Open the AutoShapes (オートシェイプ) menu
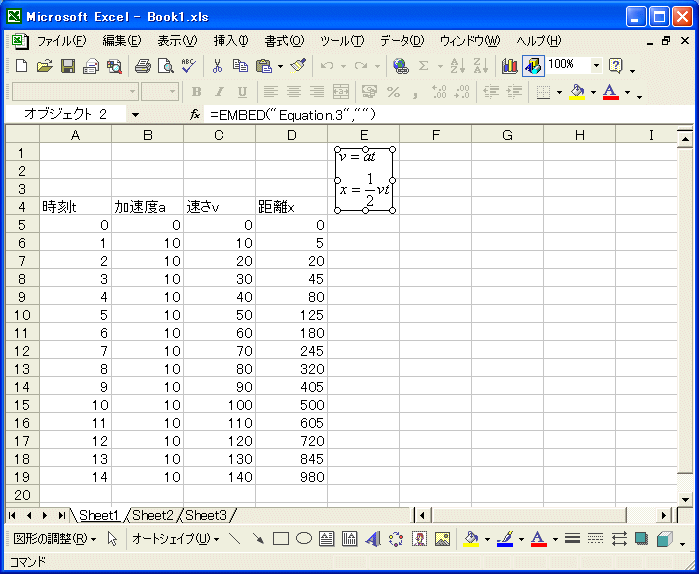This screenshot has width=699, height=574. pyautogui.click(x=175, y=539)
